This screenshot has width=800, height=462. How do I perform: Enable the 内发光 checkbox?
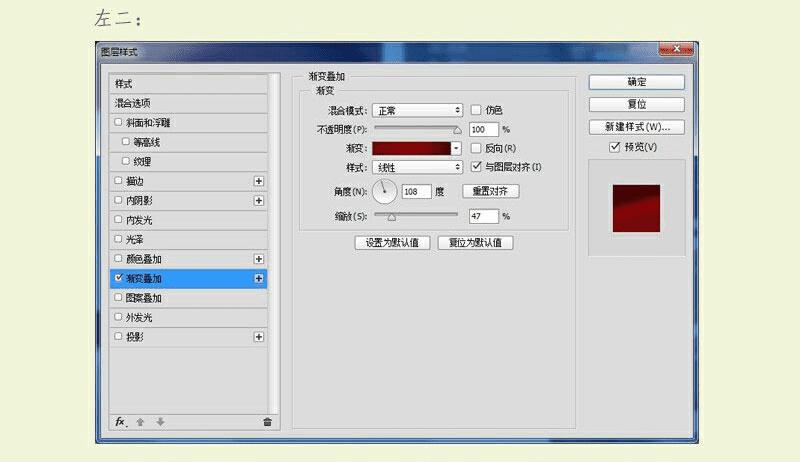click(118, 219)
